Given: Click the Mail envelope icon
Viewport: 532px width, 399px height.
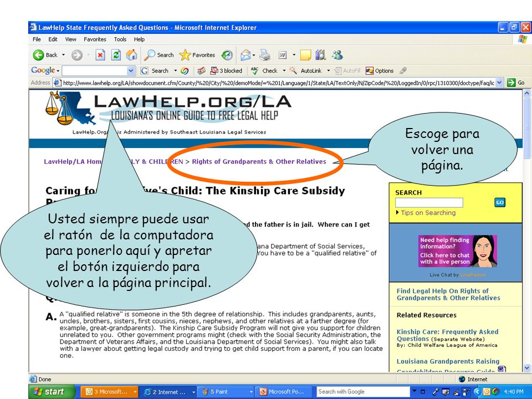Looking at the screenshot, I should [245, 55].
